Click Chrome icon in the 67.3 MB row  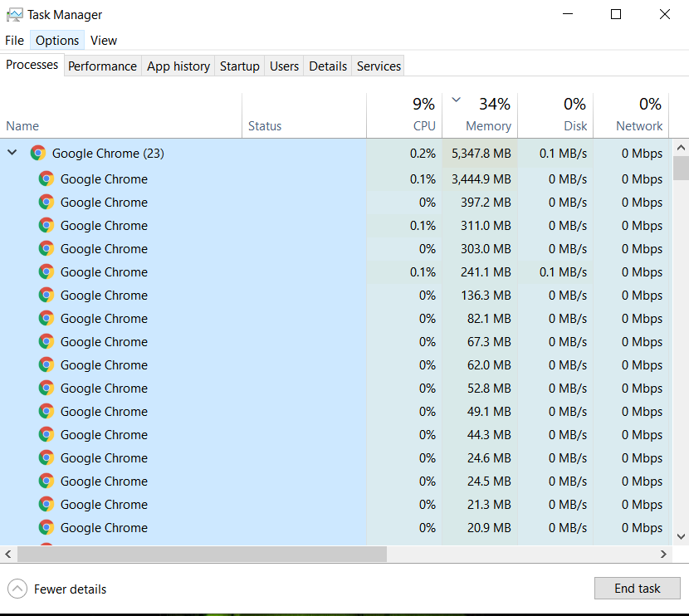click(46, 341)
